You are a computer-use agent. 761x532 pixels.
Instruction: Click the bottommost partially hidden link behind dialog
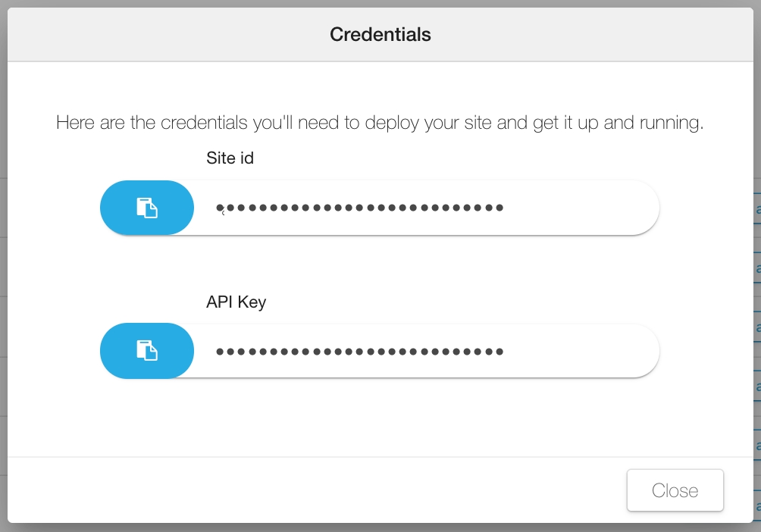point(757,502)
